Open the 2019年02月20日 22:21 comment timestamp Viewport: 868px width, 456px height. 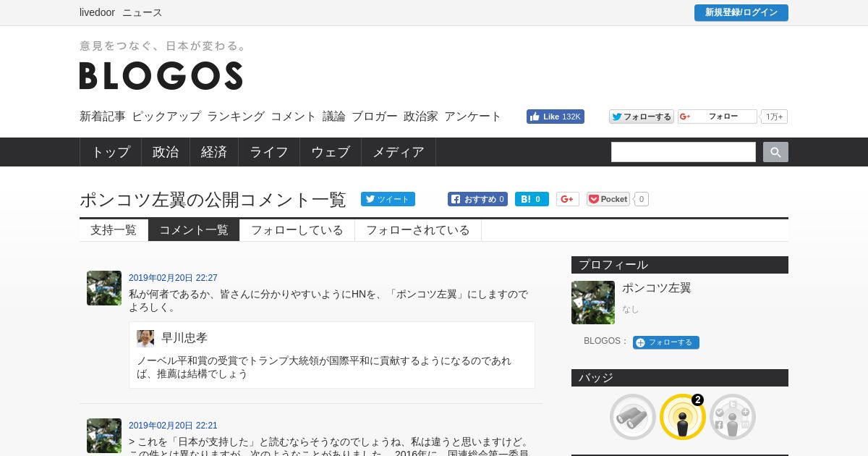pos(173,426)
